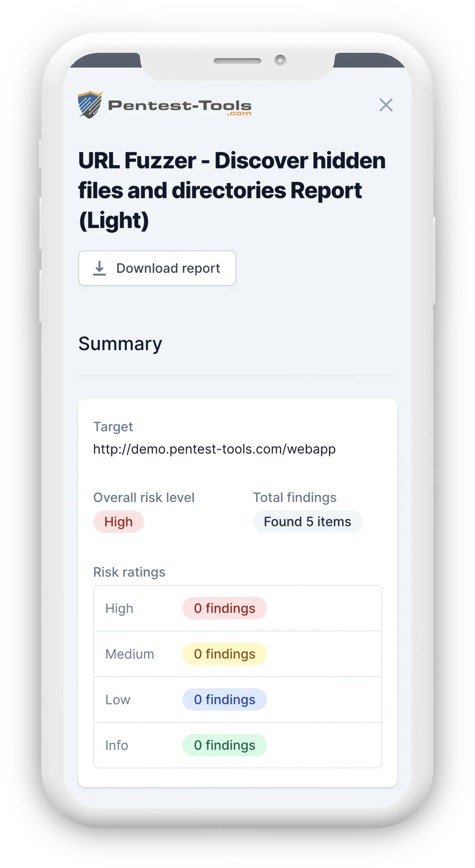This screenshot has height=868, width=475.
Task: Close the report with the X icon
Action: (x=386, y=105)
